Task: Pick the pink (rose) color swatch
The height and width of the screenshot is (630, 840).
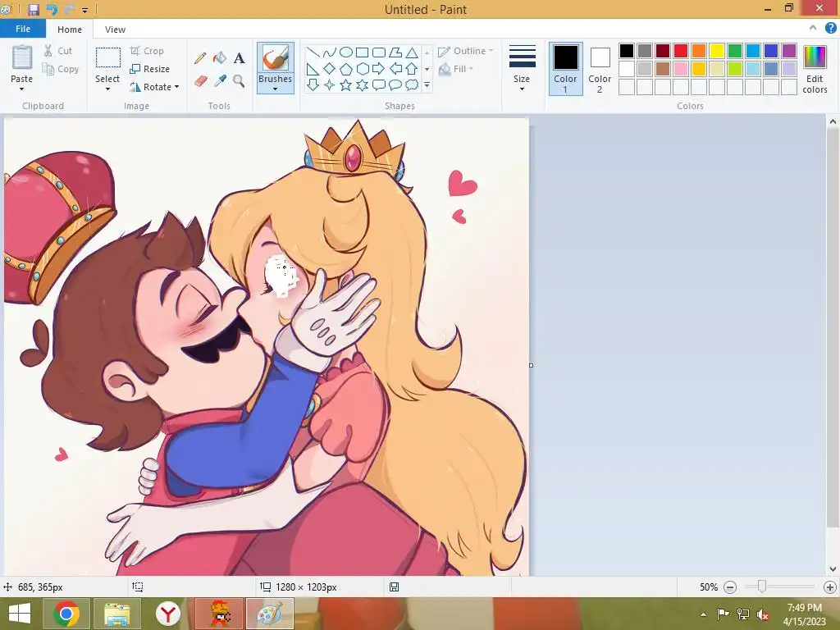Action: click(x=681, y=69)
